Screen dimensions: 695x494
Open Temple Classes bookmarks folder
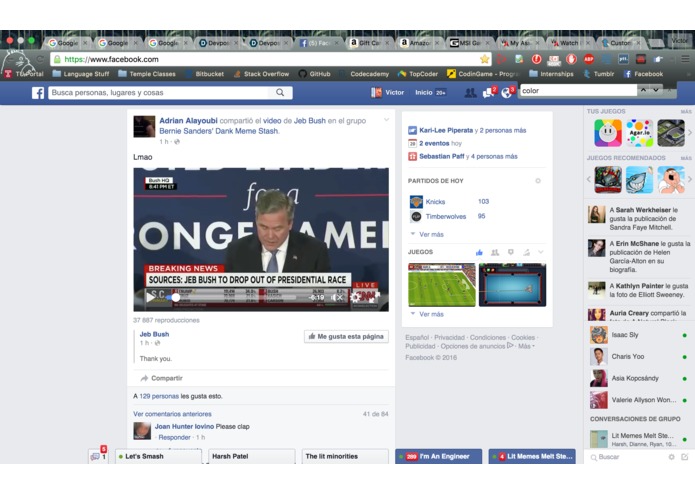pyautogui.click(x=147, y=74)
